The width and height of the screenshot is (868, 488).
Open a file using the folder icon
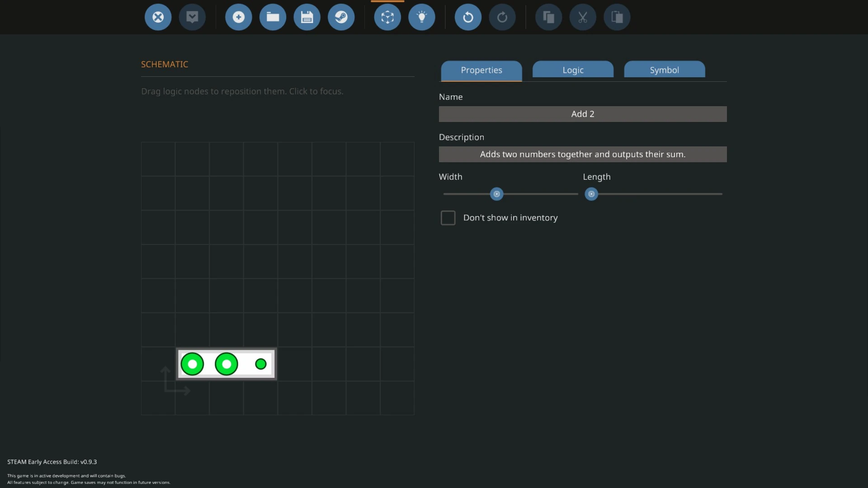click(273, 17)
